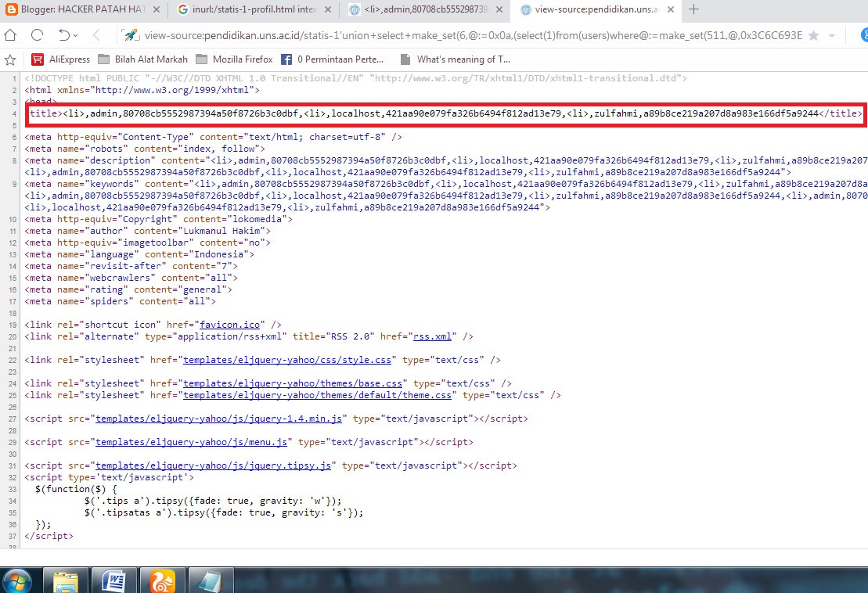
Task: Open the undo history dropdown arrow
Action: coord(75,35)
